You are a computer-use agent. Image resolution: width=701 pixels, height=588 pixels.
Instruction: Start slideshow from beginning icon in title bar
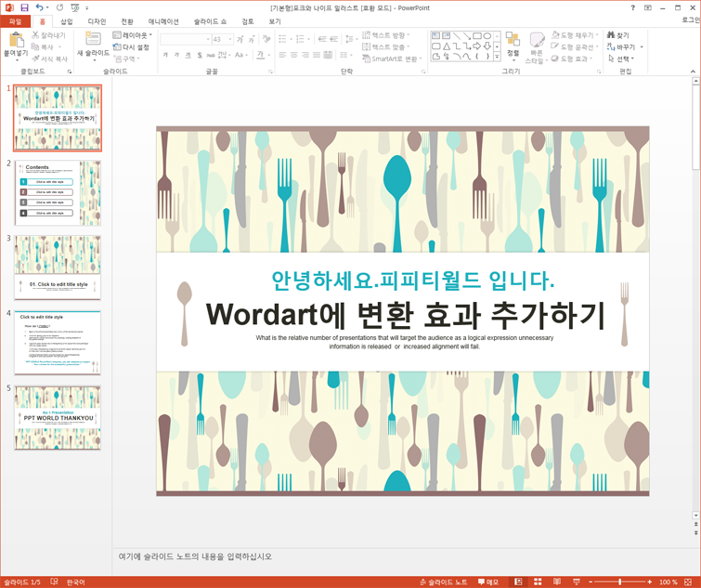pyautogui.click(x=74, y=7)
